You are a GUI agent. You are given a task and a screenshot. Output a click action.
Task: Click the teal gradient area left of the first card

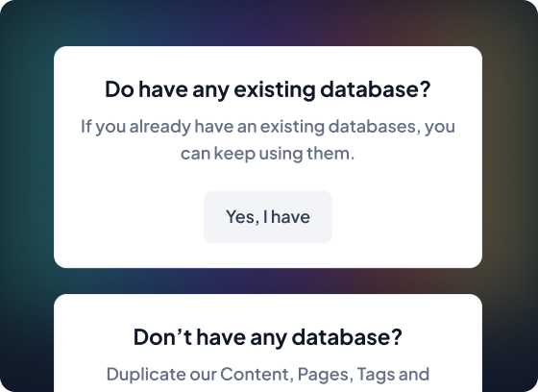[x=27, y=157]
